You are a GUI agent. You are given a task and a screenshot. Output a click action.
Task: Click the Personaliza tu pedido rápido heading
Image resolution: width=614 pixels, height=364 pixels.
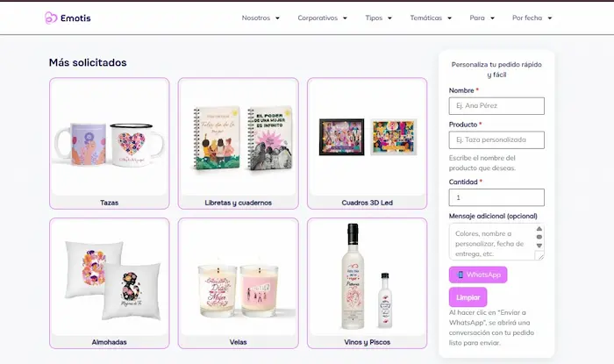pos(496,69)
